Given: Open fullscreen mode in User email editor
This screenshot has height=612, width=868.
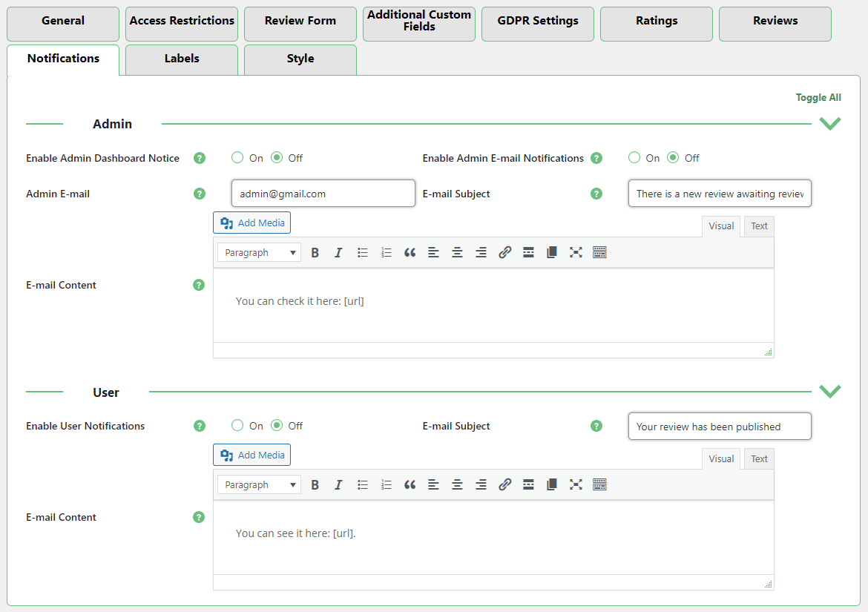Looking at the screenshot, I should pos(576,484).
